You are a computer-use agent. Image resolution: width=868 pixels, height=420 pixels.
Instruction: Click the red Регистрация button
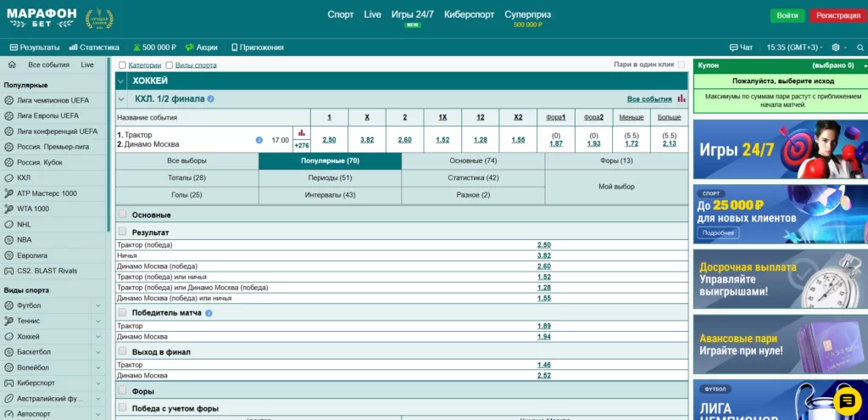click(837, 15)
